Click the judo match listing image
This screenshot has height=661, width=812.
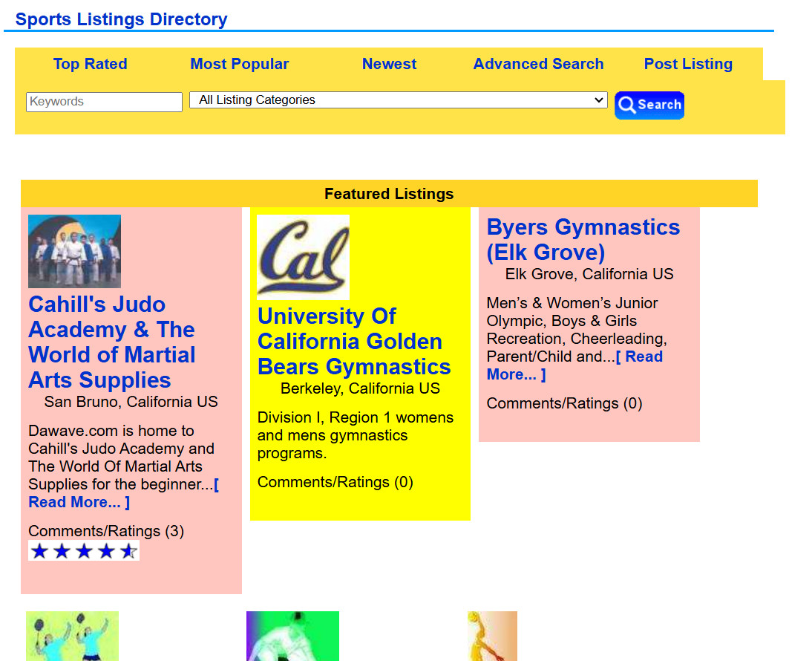(x=292, y=636)
